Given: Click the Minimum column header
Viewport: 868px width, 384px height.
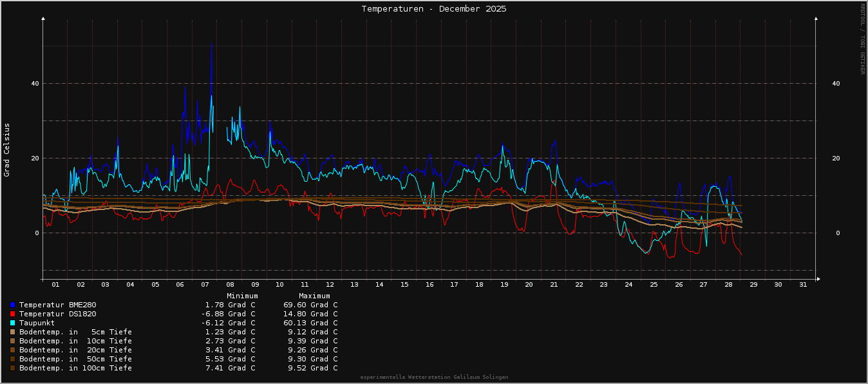Looking at the screenshot, I should [242, 296].
